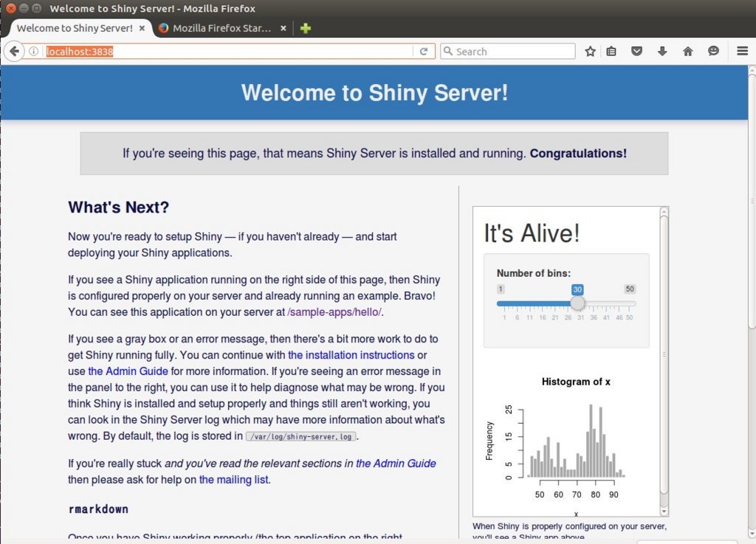This screenshot has height=544, width=756.
Task: Click the main page vertical scrollbar thumb
Action: tap(752, 201)
